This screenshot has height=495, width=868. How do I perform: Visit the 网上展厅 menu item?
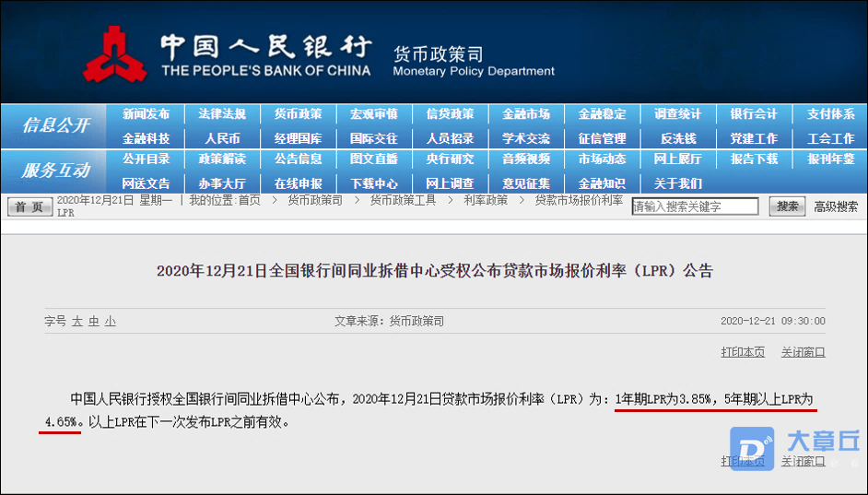click(677, 159)
